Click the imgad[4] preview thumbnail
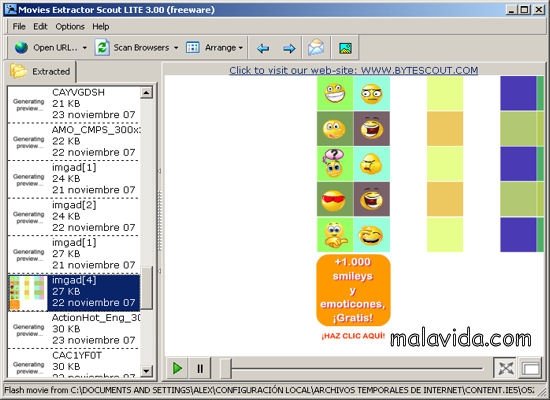Image resolution: width=550 pixels, height=400 pixels. 27,293
